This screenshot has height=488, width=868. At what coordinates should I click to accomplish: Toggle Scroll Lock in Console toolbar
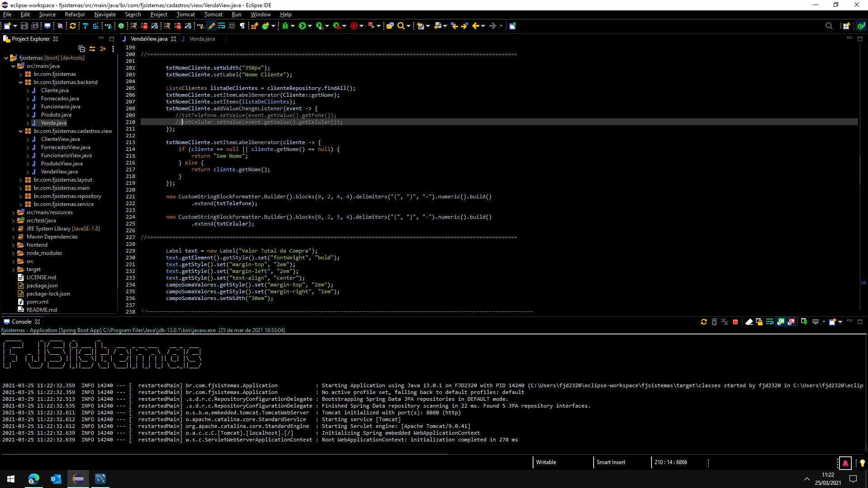pos(759,322)
